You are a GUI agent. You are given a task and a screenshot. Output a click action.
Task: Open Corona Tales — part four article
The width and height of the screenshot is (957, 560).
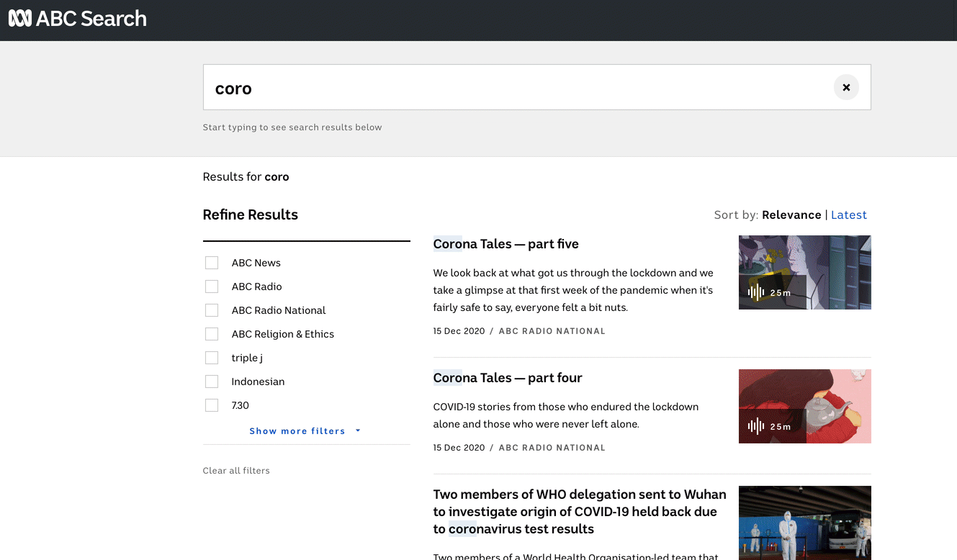[x=508, y=378]
